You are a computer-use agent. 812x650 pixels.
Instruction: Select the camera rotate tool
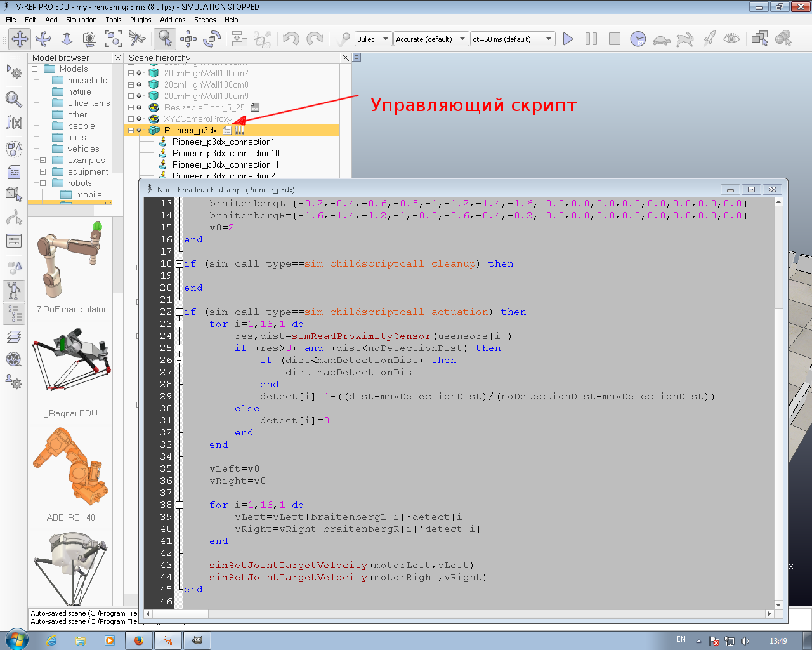tap(43, 39)
